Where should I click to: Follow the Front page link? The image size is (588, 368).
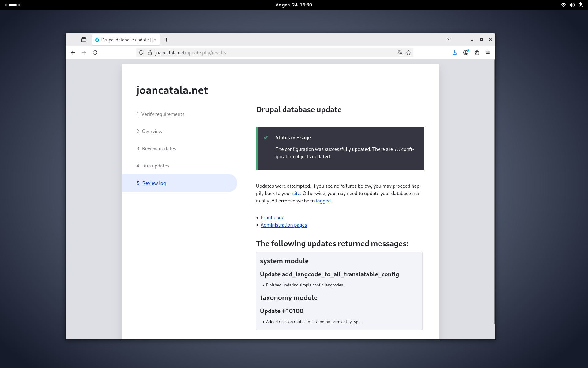coord(272,217)
